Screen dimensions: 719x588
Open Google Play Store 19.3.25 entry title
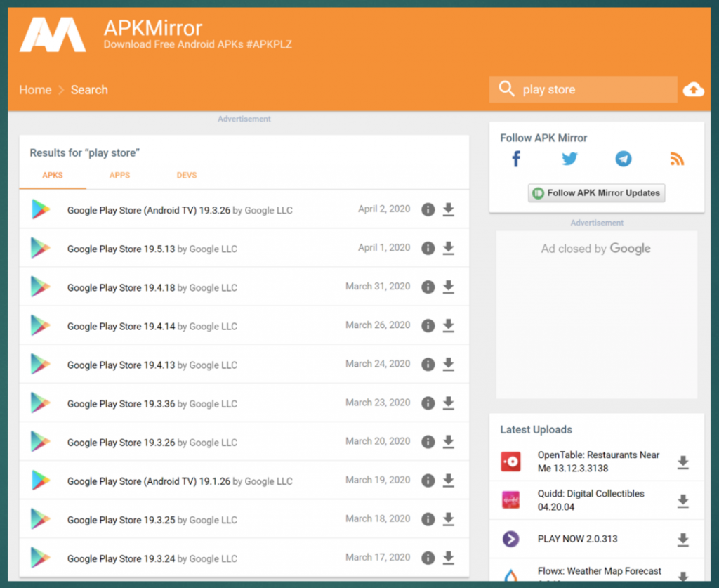point(121,520)
